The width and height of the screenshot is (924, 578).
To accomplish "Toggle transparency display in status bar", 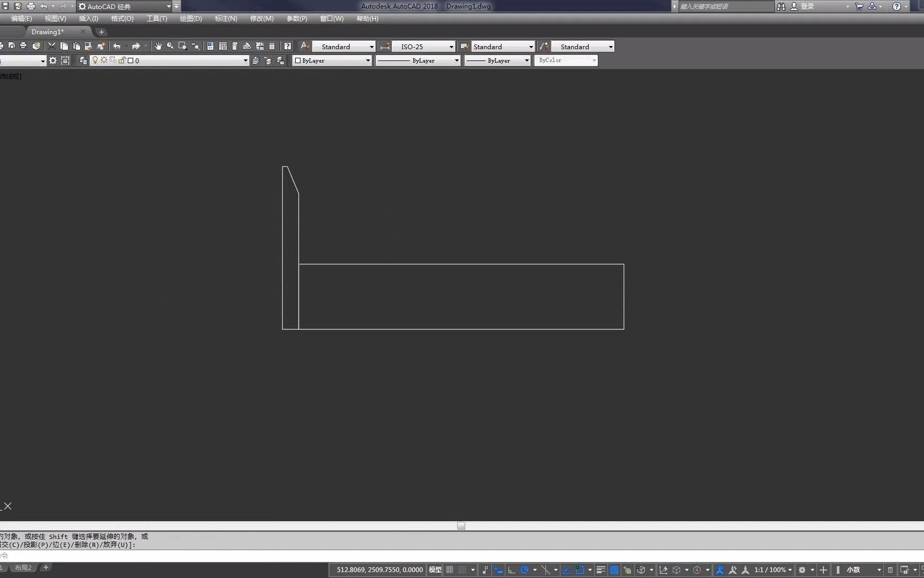I will point(614,570).
